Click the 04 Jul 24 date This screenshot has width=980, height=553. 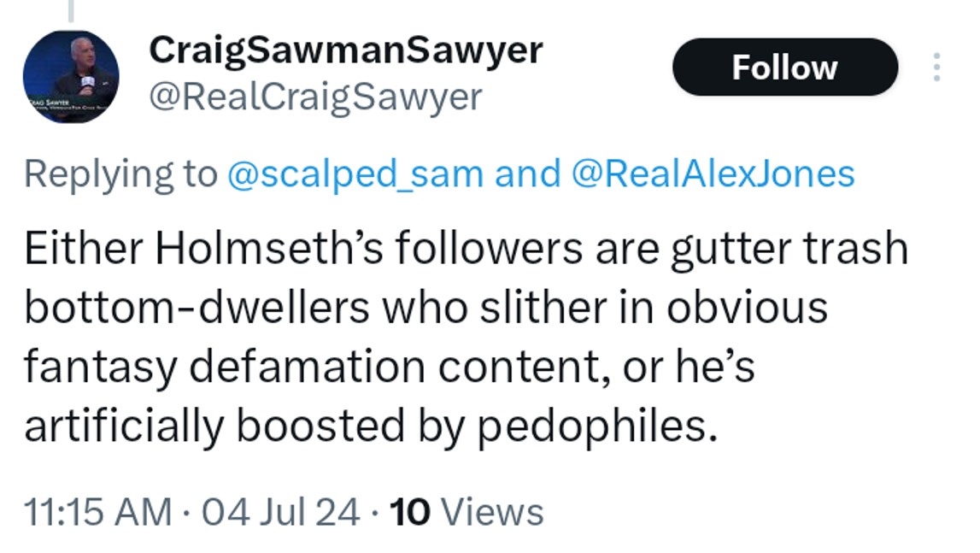pos(280,512)
